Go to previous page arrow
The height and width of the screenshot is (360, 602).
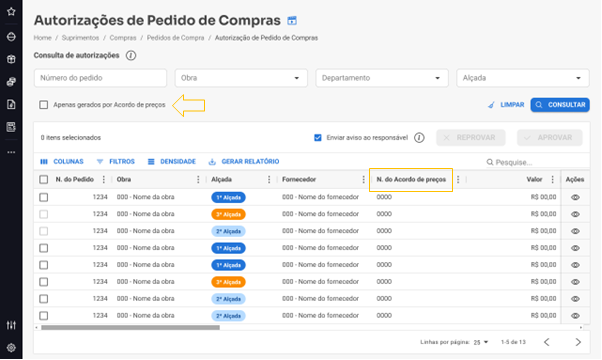point(547,342)
